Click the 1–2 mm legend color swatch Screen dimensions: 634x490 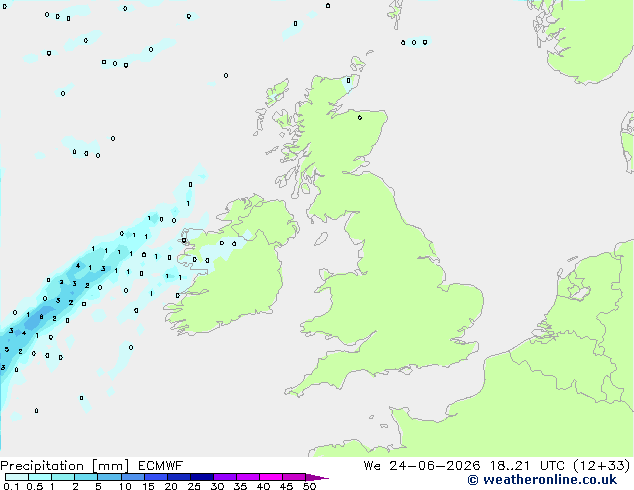coord(63,477)
